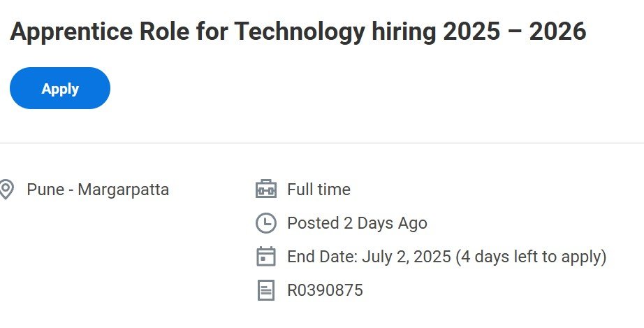This screenshot has width=644, height=328.
Task: Click the word Margarpatta in the location
Action: (123, 190)
